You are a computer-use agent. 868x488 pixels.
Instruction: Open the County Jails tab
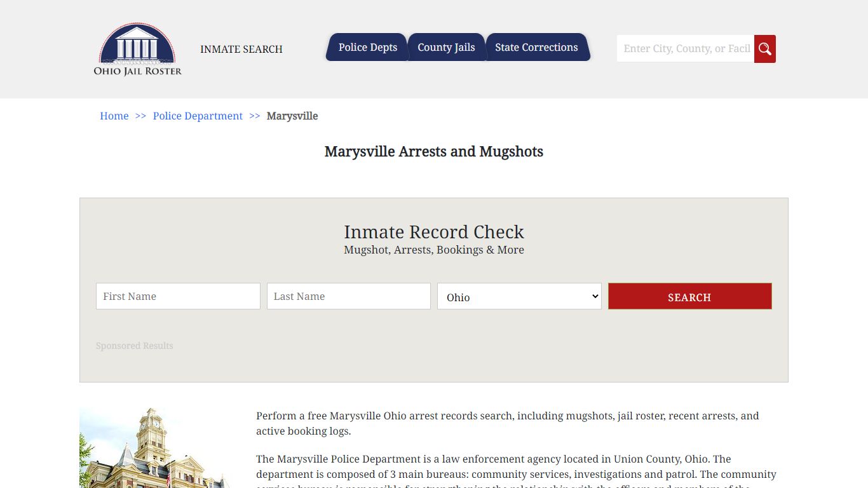446,48
